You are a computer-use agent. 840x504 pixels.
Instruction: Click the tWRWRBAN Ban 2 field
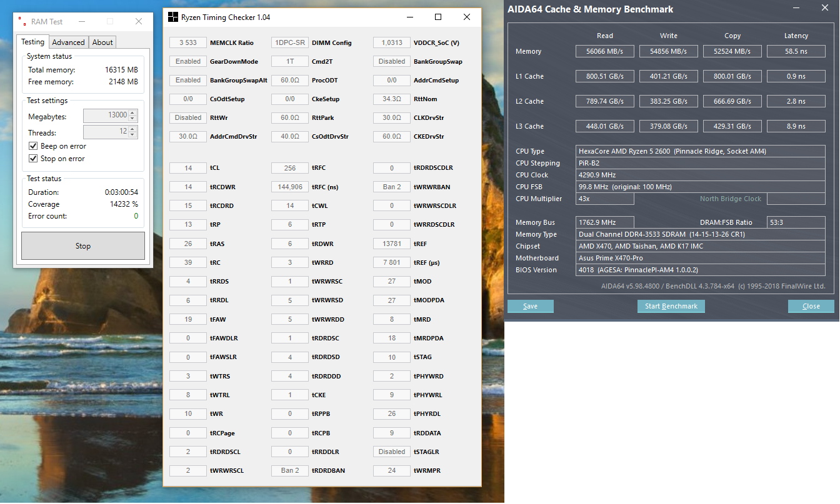(x=392, y=187)
